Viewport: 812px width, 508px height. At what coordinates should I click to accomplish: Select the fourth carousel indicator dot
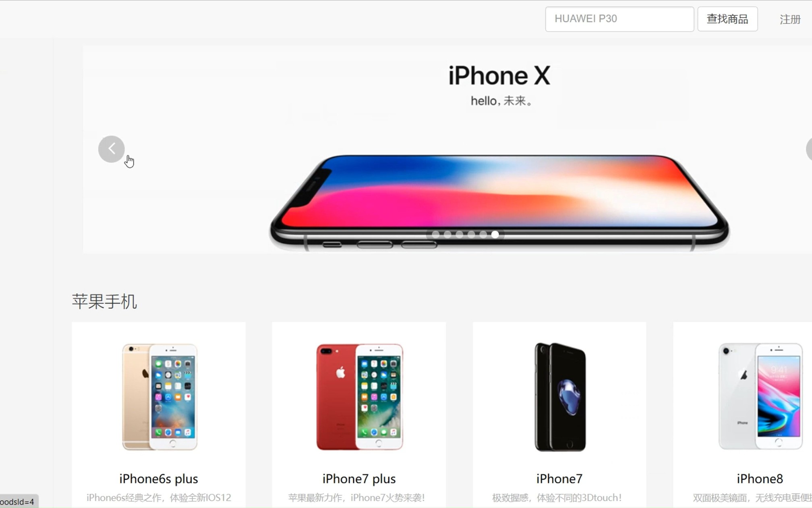(471, 234)
